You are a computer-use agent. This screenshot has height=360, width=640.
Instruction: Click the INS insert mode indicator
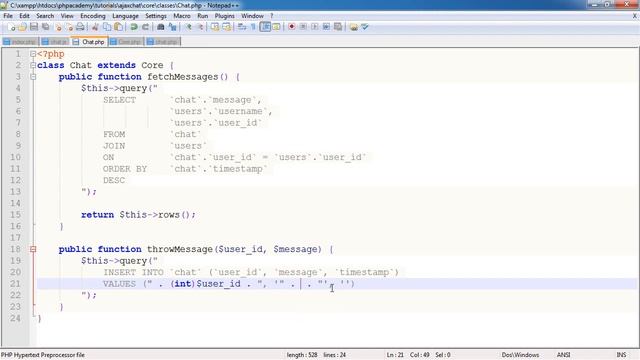(x=621, y=355)
